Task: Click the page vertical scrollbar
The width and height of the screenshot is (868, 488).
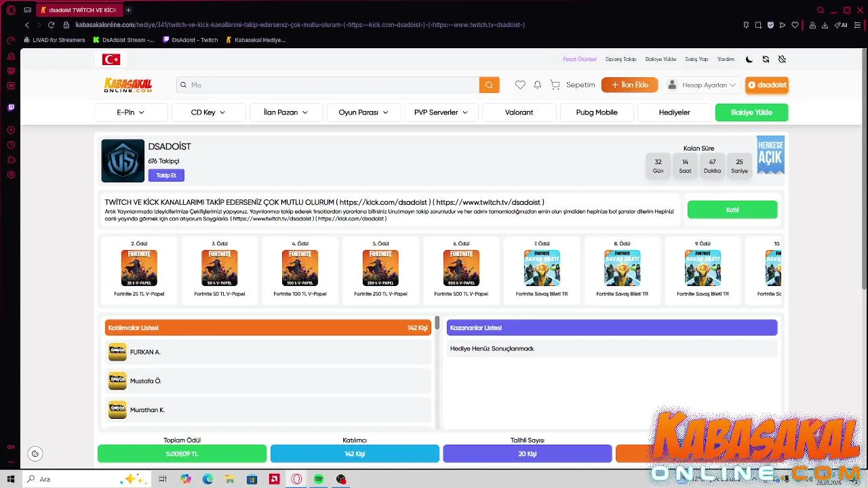Action: point(865,169)
